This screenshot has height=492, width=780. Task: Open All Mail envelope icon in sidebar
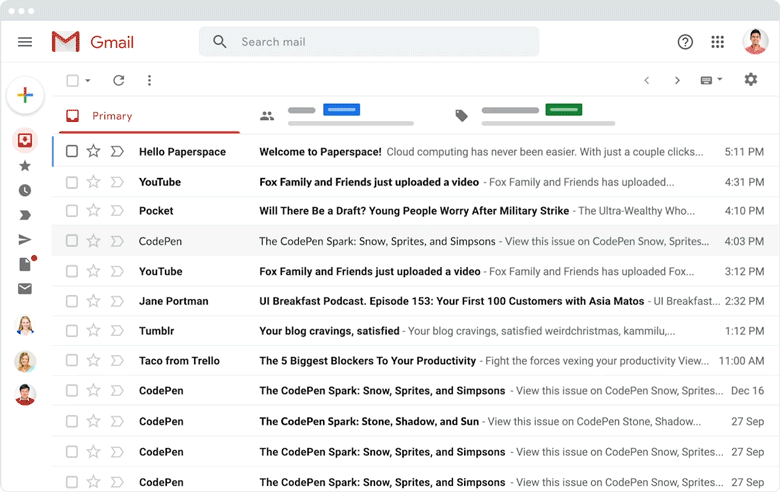tap(25, 289)
